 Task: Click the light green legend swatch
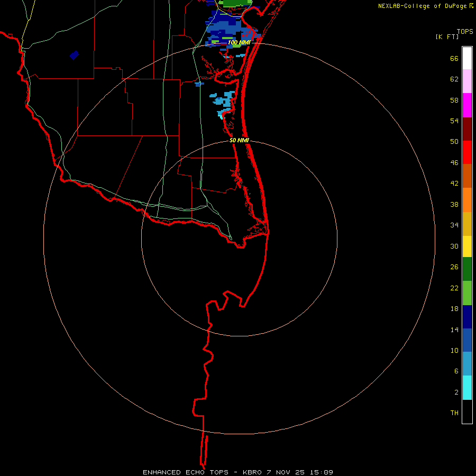click(467, 293)
